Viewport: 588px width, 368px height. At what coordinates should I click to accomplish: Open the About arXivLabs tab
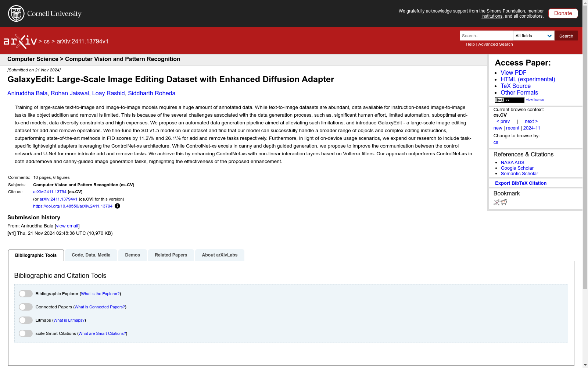[220, 255]
